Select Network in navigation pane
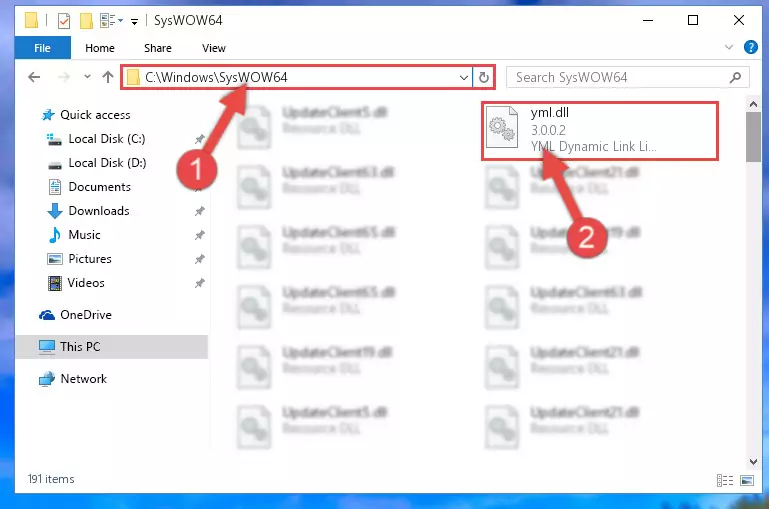769x509 pixels. click(83, 379)
